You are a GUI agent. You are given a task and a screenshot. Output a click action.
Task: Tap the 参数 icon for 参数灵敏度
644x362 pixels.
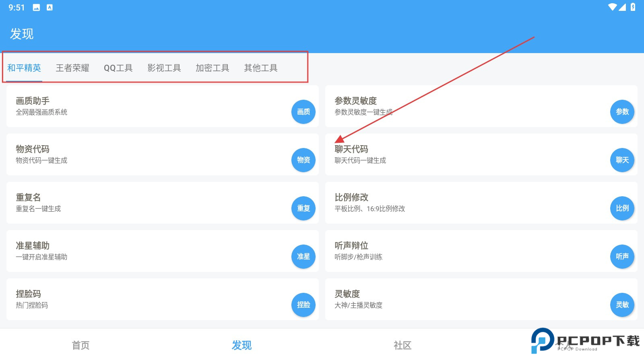tap(622, 112)
